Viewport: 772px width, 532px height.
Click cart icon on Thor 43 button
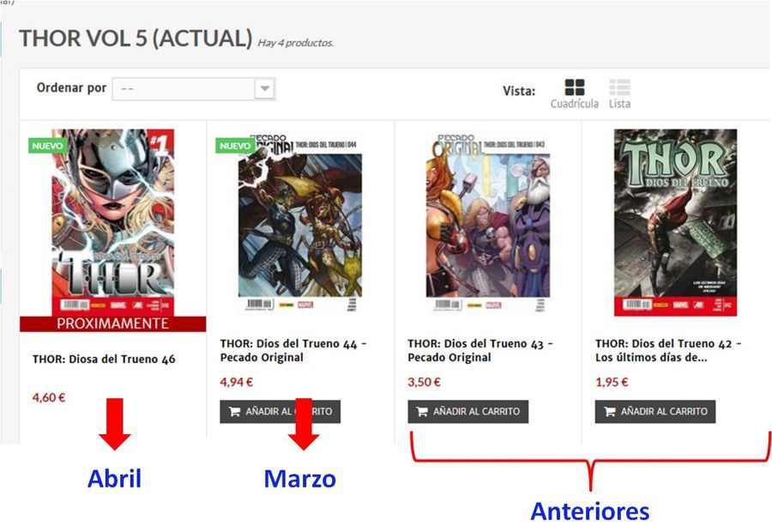click(422, 411)
